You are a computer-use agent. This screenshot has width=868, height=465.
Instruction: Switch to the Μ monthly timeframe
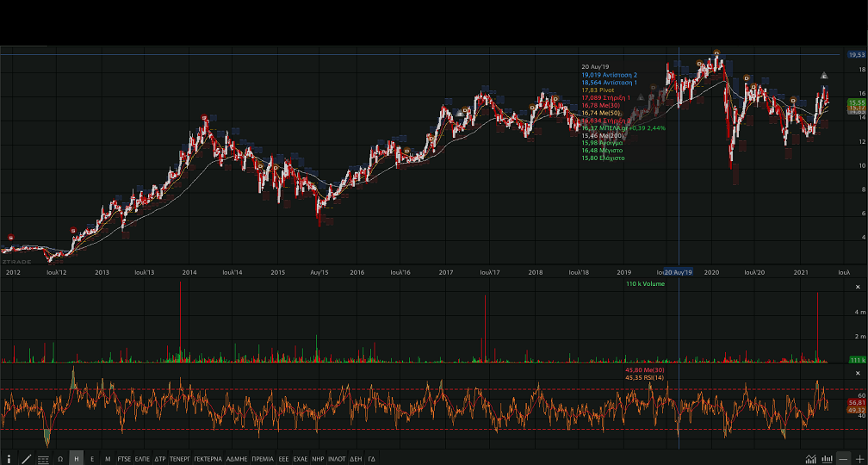point(108,459)
